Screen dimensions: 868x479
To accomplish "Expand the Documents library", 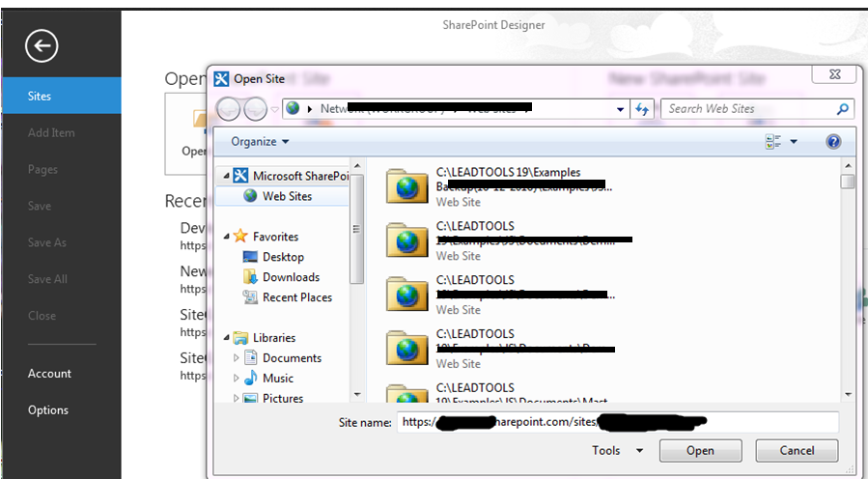I will click(237, 358).
